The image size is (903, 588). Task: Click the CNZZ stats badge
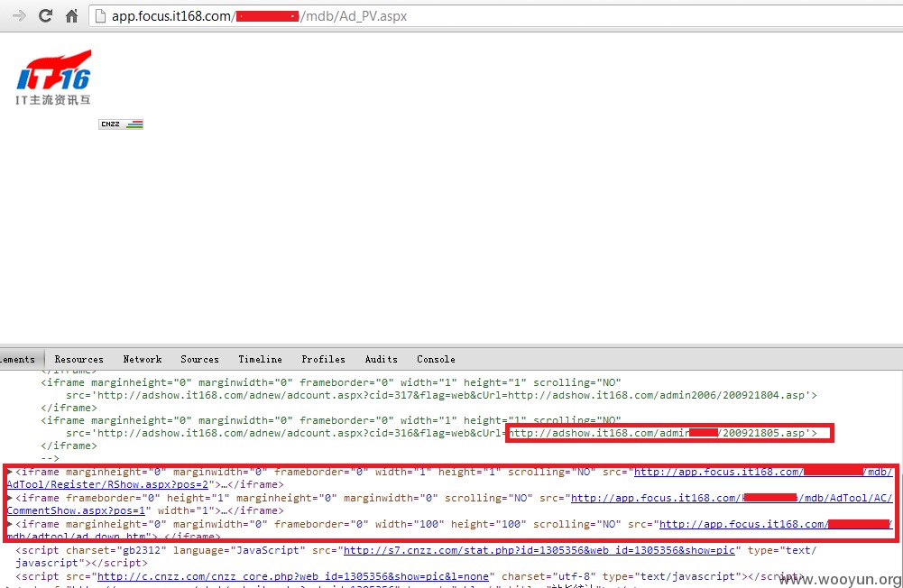click(x=121, y=124)
